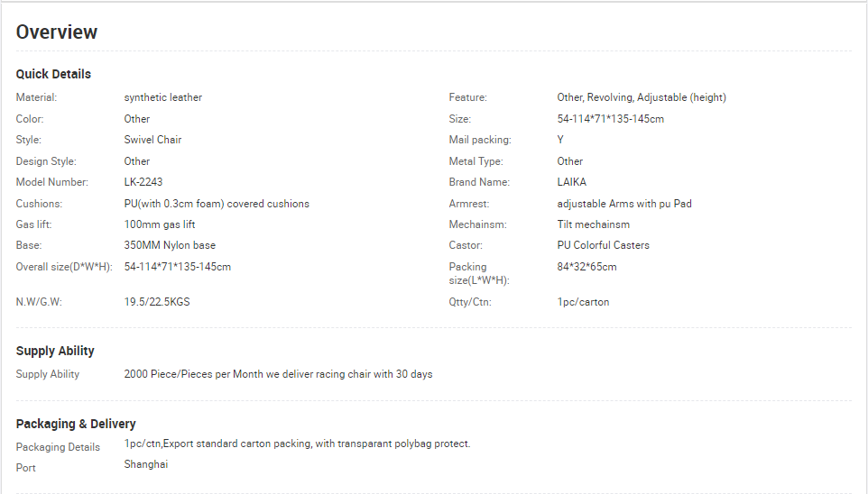Click the LAIKA brand name value
This screenshot has height=494, width=868.
point(572,182)
